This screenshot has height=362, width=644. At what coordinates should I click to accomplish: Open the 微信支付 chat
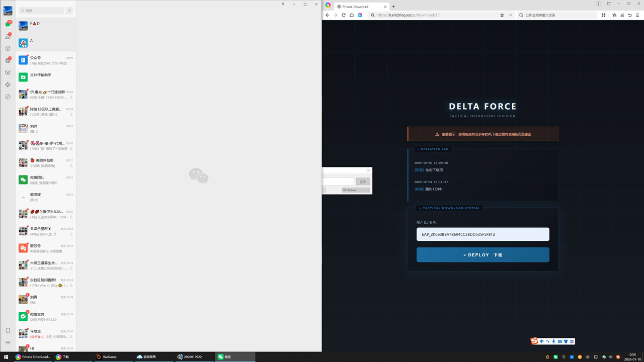46,316
